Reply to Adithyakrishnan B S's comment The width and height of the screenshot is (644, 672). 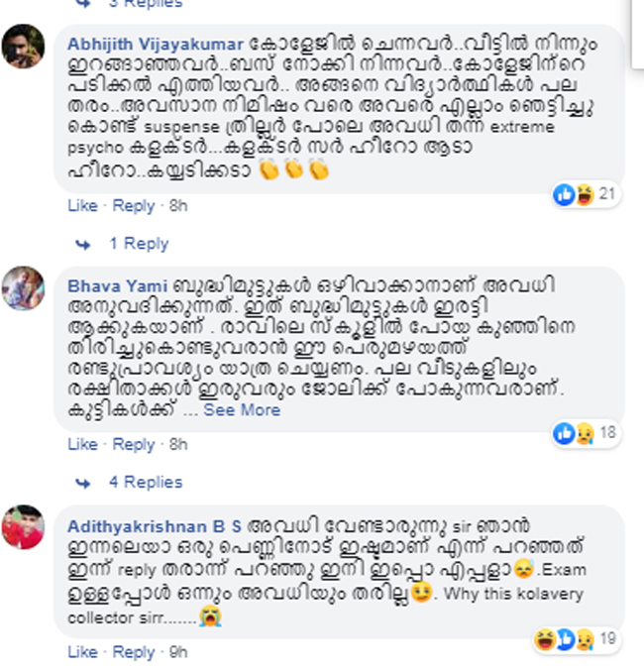[133, 652]
